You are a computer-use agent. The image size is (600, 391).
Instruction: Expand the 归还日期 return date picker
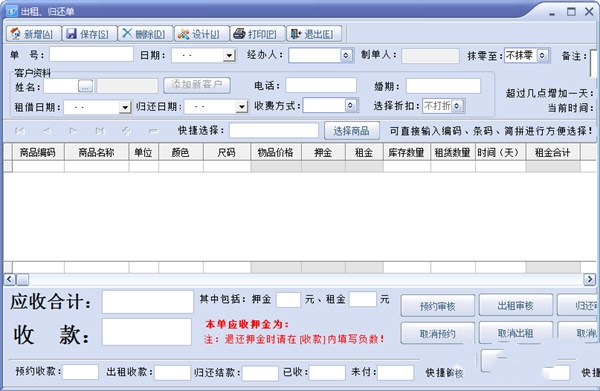point(242,107)
